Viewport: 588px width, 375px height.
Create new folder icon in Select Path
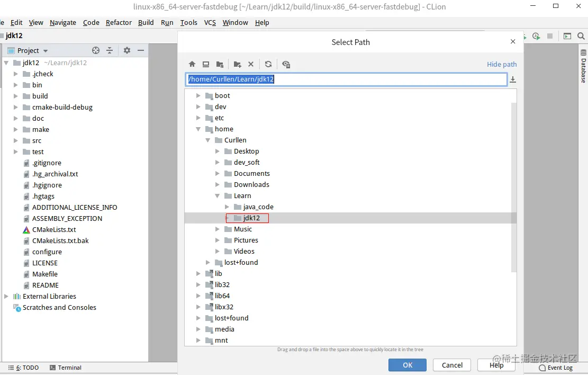point(237,64)
